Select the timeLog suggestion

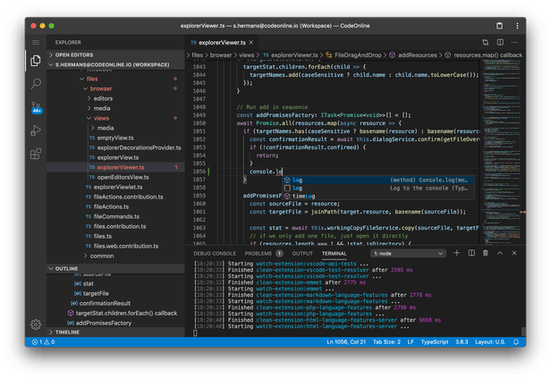[378, 196]
